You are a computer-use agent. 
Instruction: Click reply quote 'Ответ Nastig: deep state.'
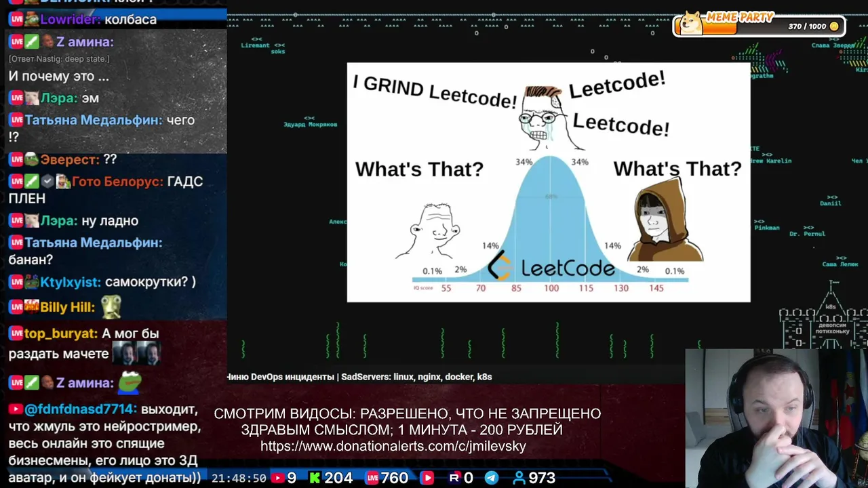59,59
